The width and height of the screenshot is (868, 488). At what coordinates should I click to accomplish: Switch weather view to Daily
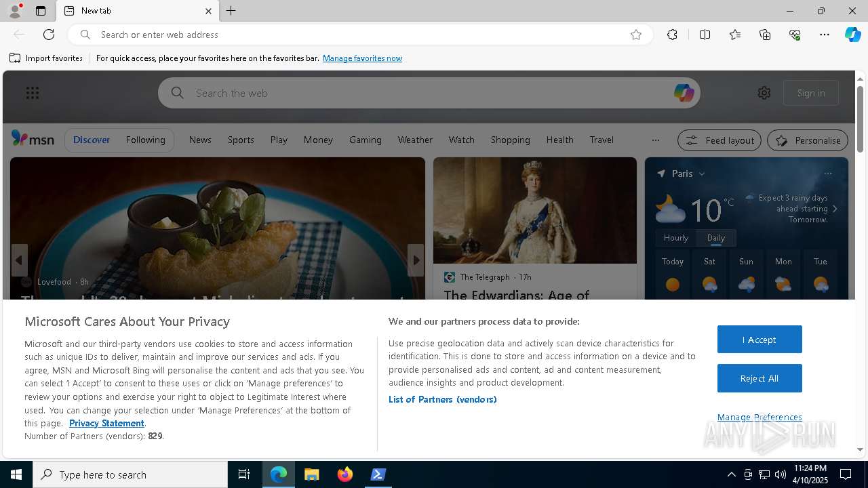[716, 238]
